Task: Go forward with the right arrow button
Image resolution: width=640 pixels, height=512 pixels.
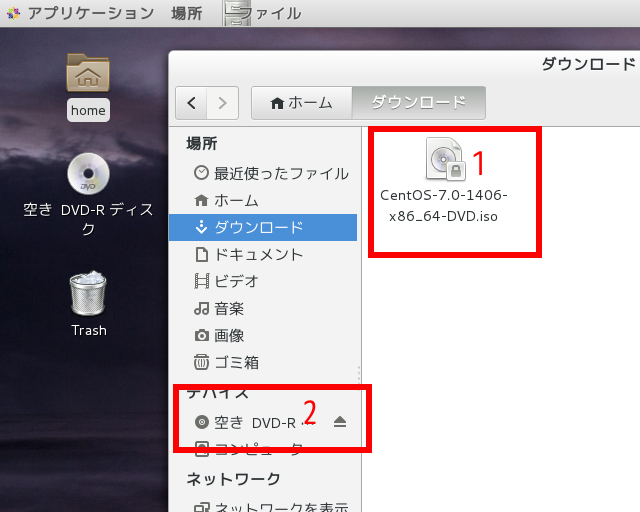Action: [x=223, y=102]
